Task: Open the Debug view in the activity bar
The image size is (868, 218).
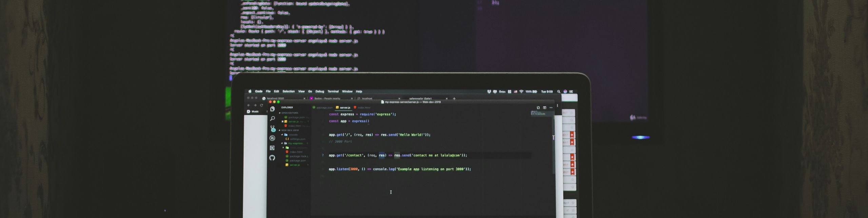Action: (x=272, y=138)
